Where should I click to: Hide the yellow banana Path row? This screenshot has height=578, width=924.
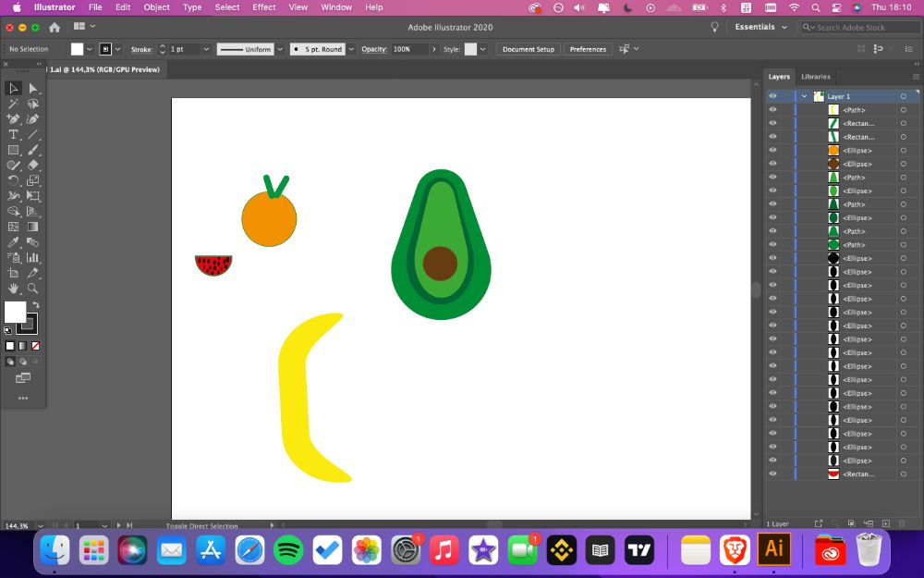(772, 110)
